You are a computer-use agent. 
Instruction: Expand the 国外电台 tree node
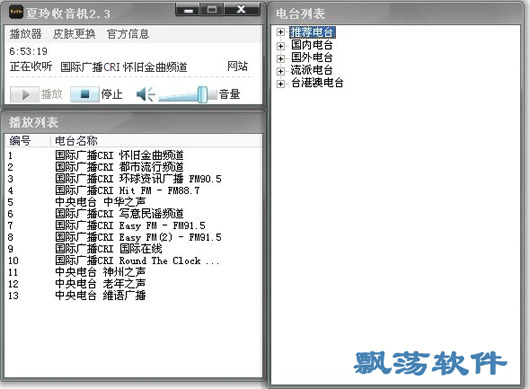280,58
